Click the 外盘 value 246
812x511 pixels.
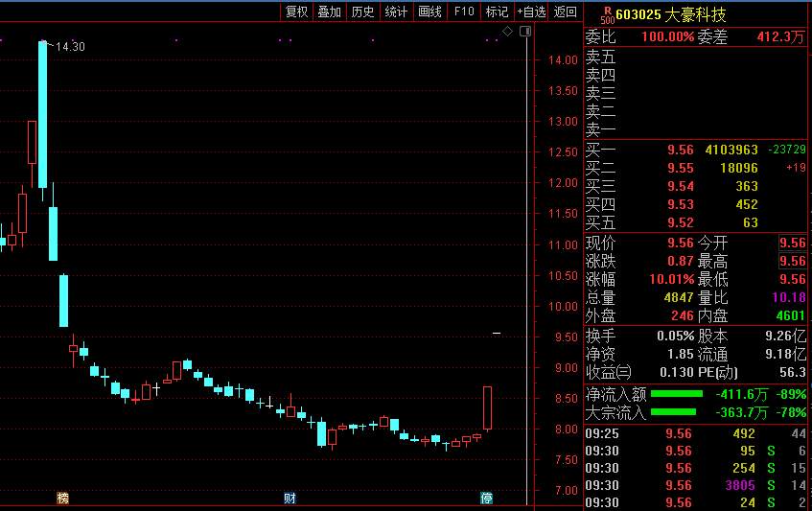tap(682, 315)
